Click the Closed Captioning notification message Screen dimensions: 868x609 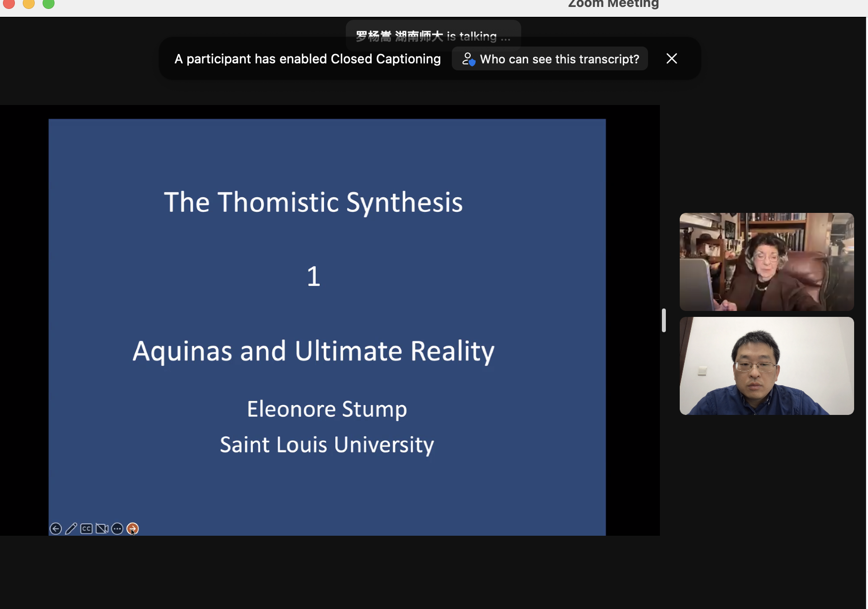(x=307, y=59)
